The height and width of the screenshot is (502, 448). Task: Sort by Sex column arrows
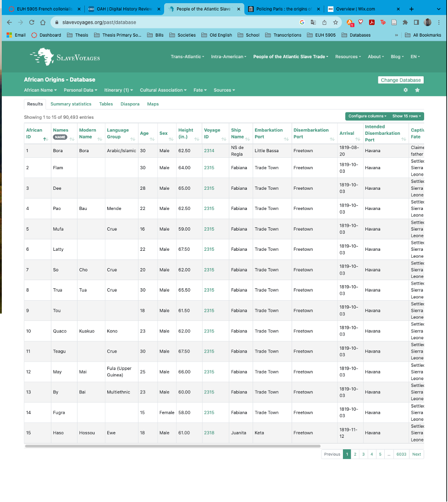point(171,139)
